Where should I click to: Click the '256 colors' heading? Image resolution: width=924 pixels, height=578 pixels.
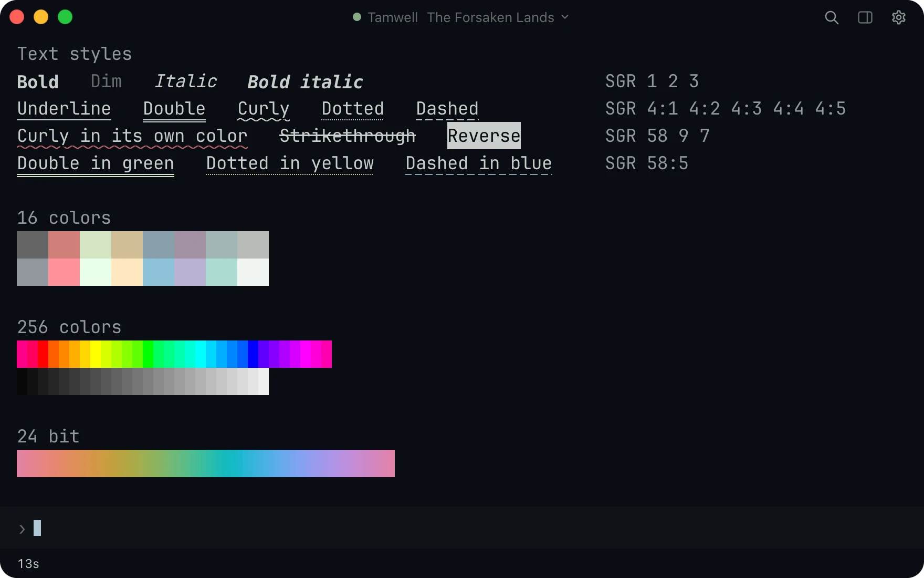click(x=69, y=327)
